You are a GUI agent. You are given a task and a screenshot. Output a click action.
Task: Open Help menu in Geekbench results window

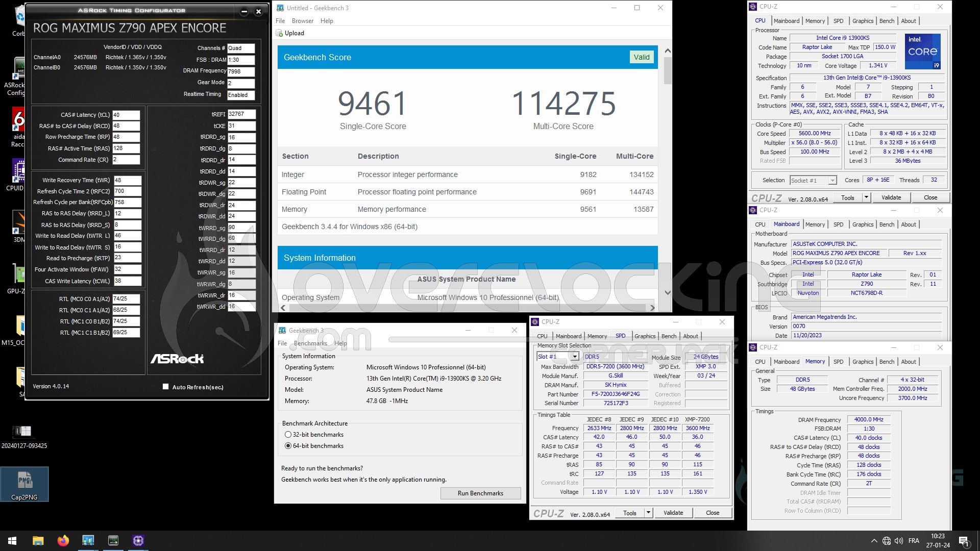click(x=327, y=21)
